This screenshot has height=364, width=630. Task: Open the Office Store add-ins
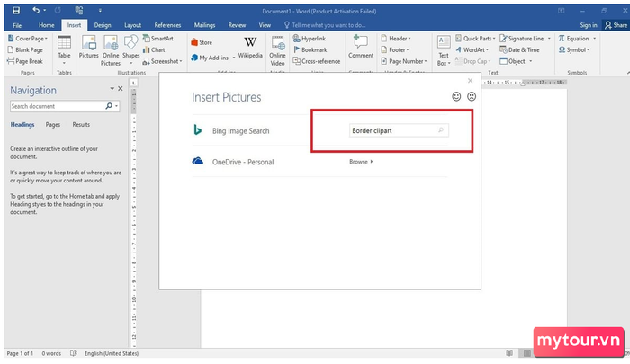202,42
